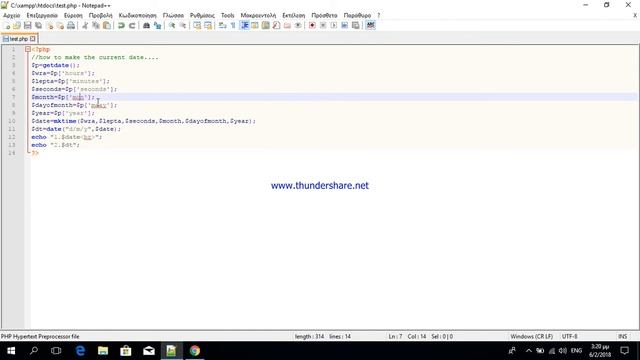This screenshot has height=360, width=640.
Task: Show the Document Map panel
Action: [266, 25]
